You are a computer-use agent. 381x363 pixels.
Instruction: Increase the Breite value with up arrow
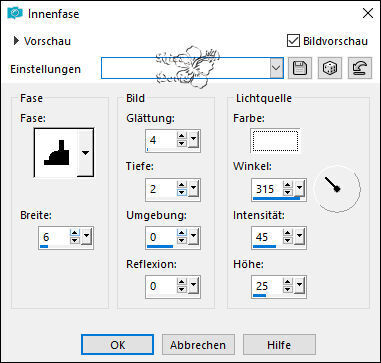(75, 233)
